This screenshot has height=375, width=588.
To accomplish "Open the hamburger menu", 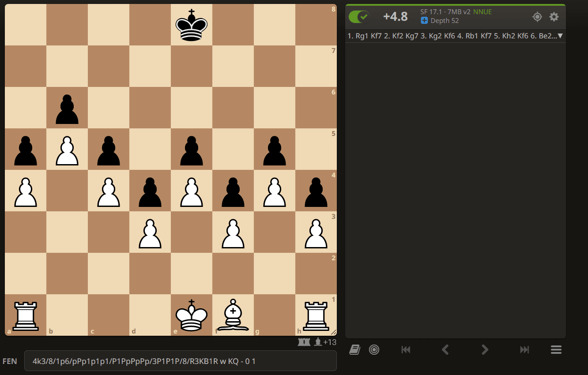I will click(556, 350).
